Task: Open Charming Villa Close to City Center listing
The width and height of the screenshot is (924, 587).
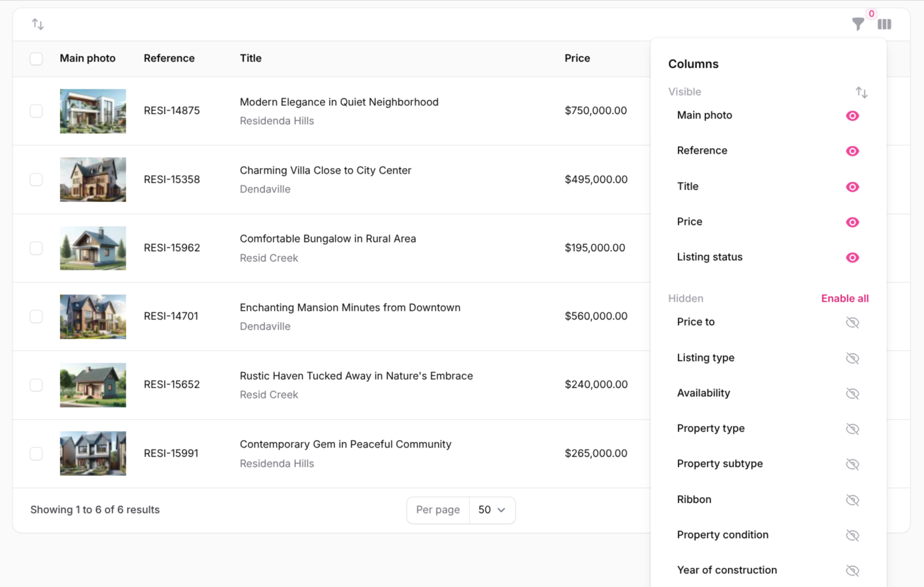Action: [325, 170]
